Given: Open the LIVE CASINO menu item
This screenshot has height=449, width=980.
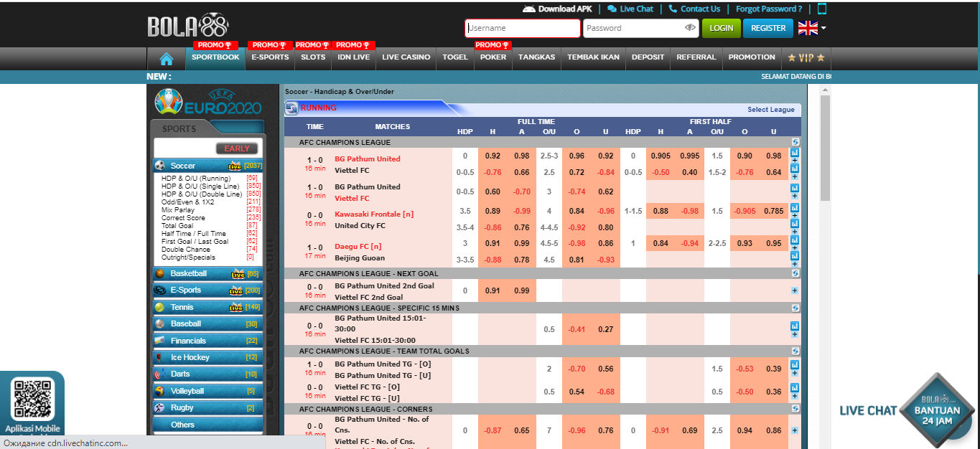Looking at the screenshot, I should [x=406, y=57].
